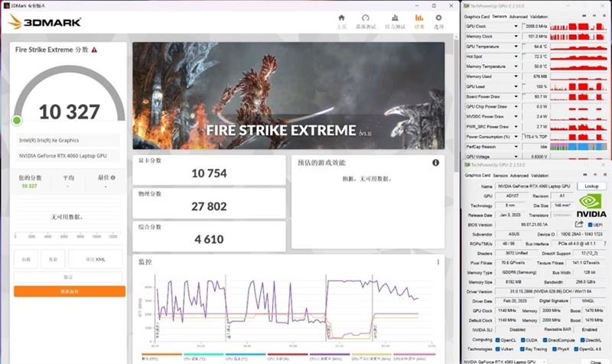Click the PerfCap Reason colored bar graph

click(578, 147)
